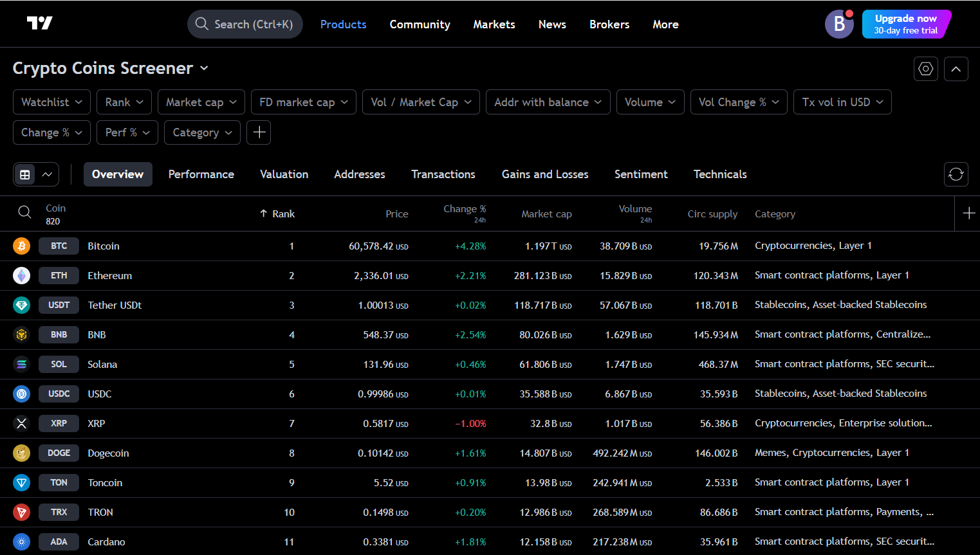The width and height of the screenshot is (980, 555).
Task: Open Vol Change % filter
Action: (739, 102)
